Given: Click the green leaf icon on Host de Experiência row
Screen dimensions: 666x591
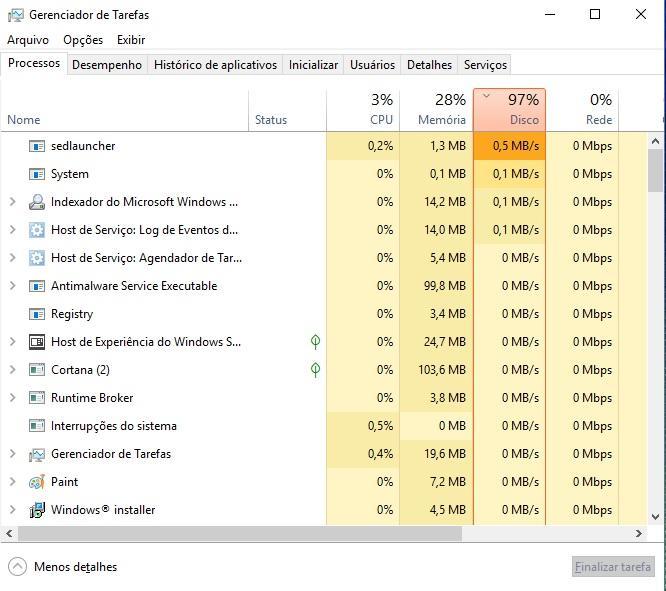Looking at the screenshot, I should (x=315, y=342).
